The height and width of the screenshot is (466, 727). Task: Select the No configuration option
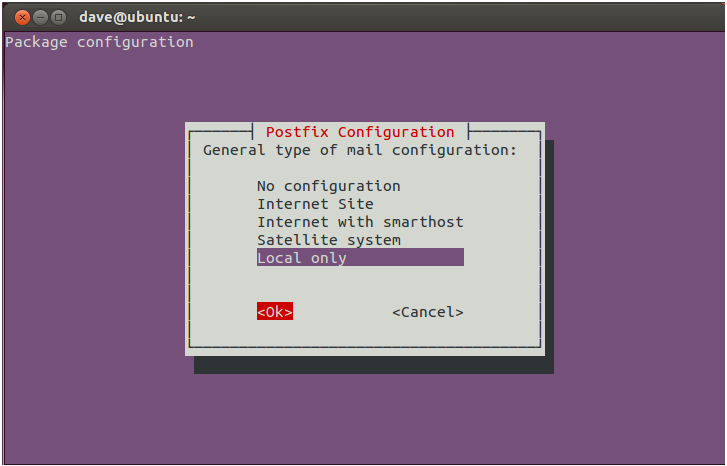[x=329, y=186]
